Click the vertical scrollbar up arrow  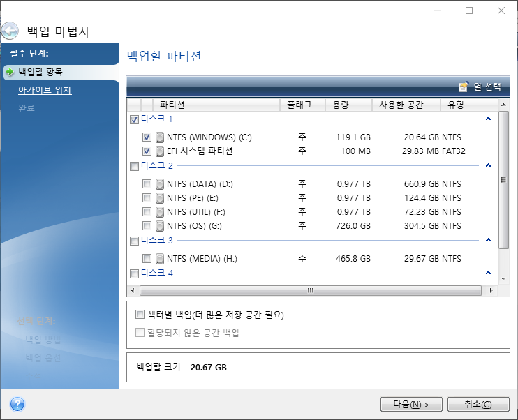point(503,105)
